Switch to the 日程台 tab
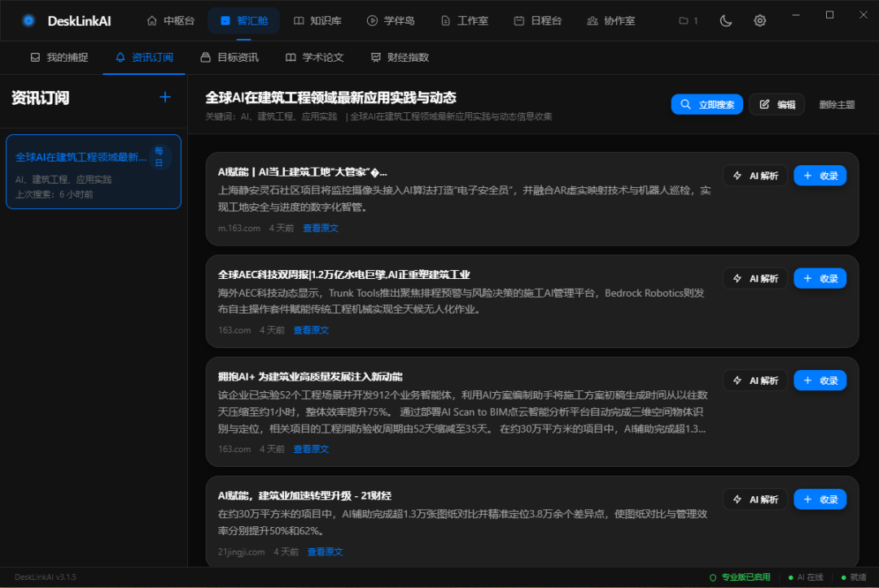The image size is (879, 588). [538, 20]
